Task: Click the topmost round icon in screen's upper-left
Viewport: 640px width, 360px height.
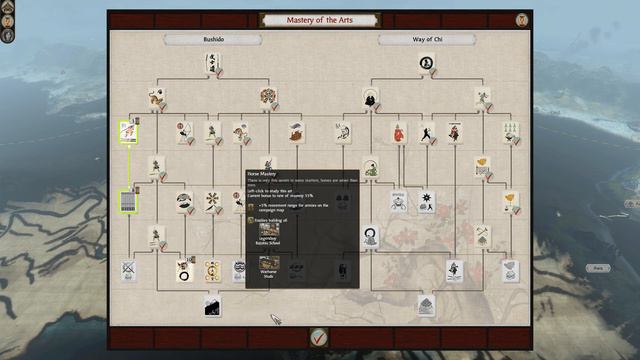Action: click(7, 6)
